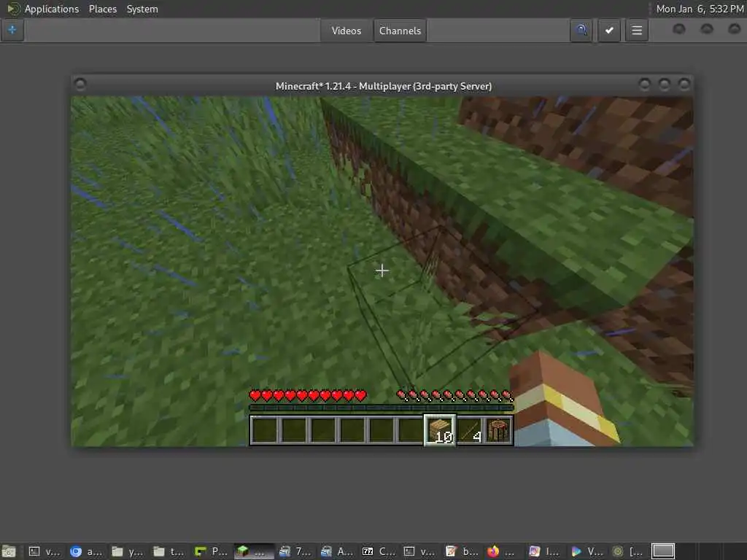Viewport: 747px width, 560px height.
Task: Click the workspace switcher box
Action: coord(662,551)
